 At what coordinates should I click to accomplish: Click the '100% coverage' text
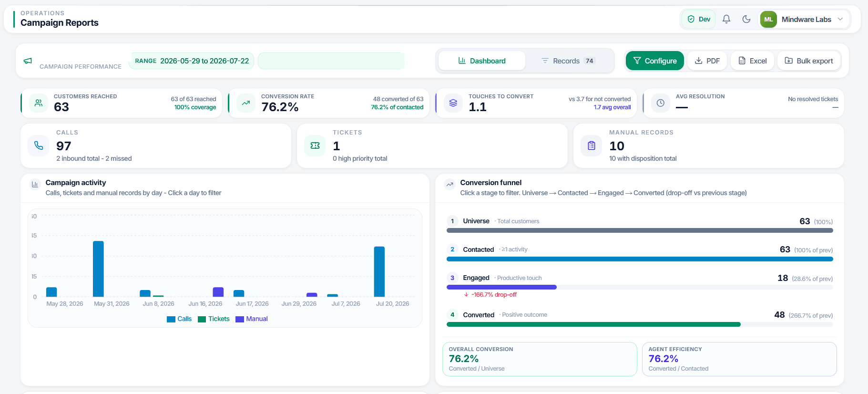click(x=195, y=107)
